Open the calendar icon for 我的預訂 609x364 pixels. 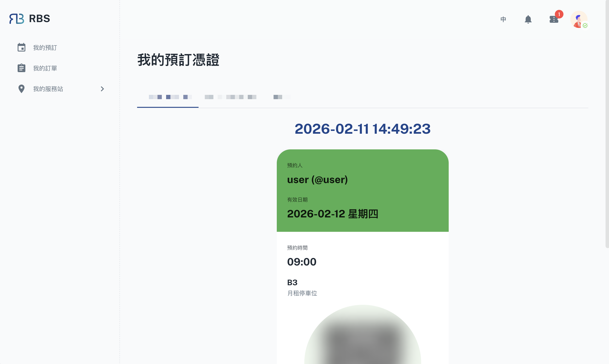(x=21, y=47)
